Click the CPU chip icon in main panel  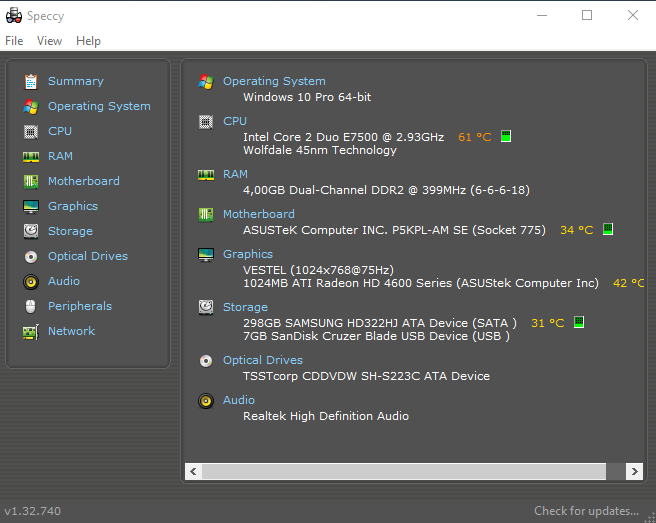click(x=205, y=122)
